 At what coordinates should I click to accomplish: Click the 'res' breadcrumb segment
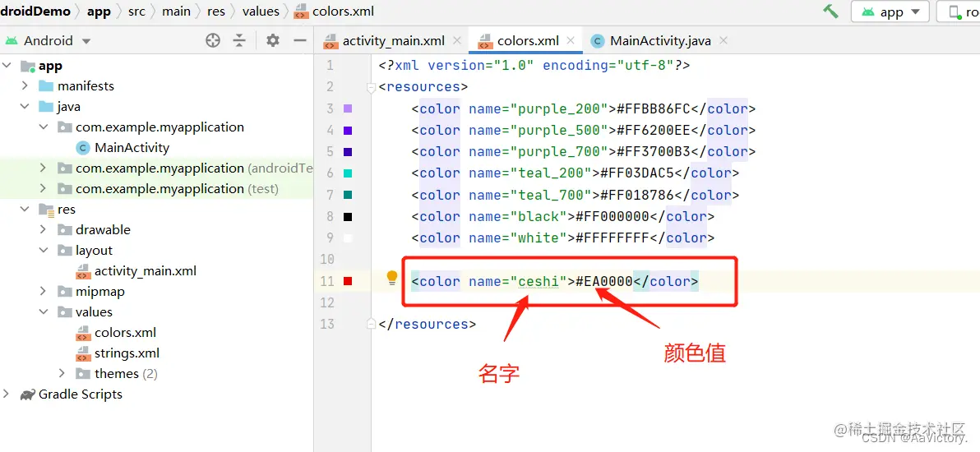[x=215, y=12]
